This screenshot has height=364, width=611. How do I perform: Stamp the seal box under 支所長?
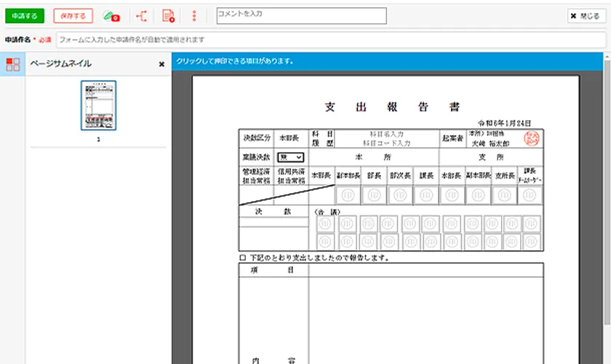click(x=503, y=195)
